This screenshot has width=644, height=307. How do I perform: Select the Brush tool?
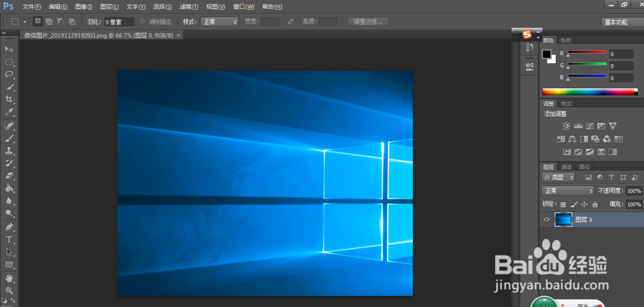(x=9, y=138)
